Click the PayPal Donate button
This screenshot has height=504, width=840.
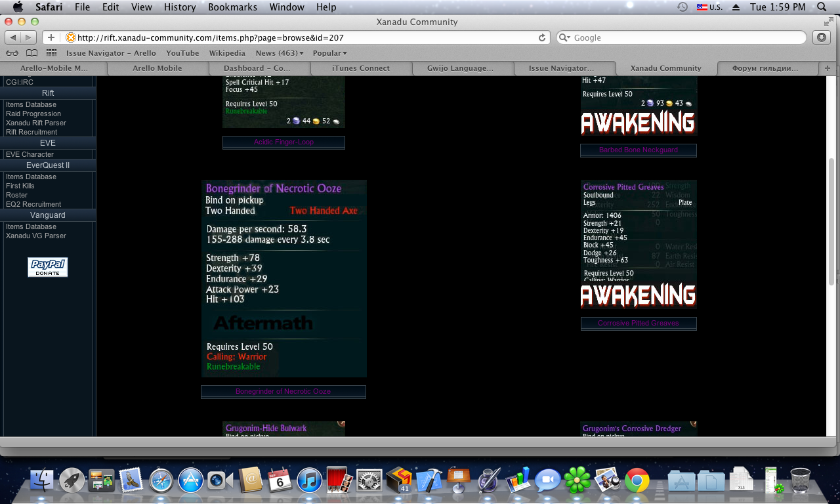pyautogui.click(x=48, y=267)
